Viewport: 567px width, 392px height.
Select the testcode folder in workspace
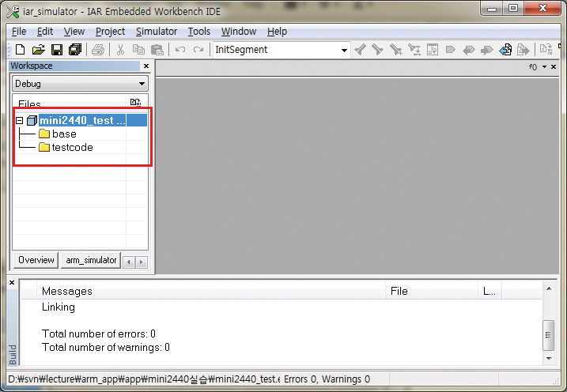72,148
